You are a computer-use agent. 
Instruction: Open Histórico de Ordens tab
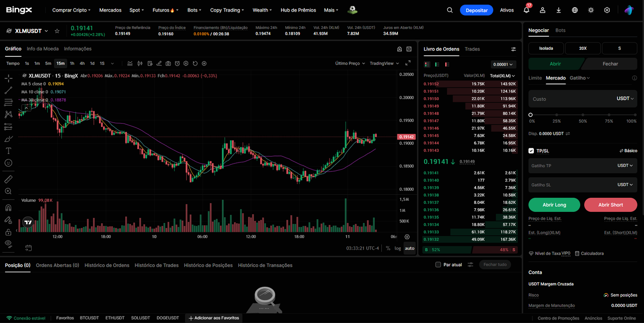click(x=107, y=265)
